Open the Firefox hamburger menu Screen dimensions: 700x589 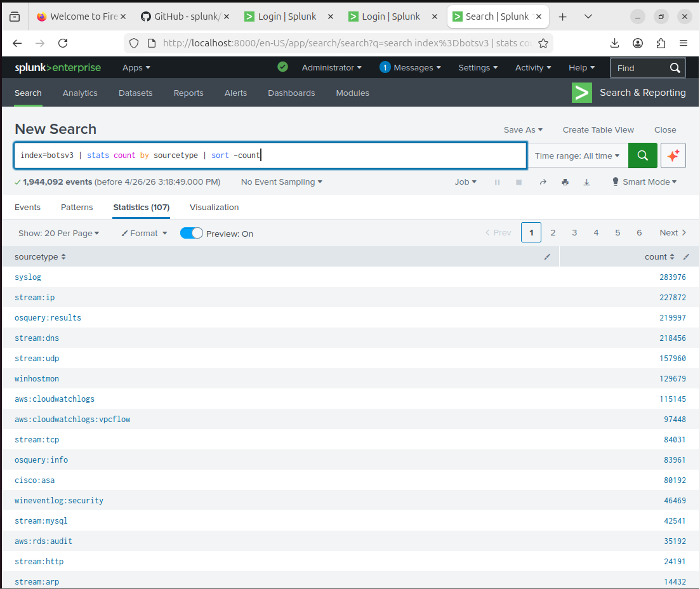point(683,43)
